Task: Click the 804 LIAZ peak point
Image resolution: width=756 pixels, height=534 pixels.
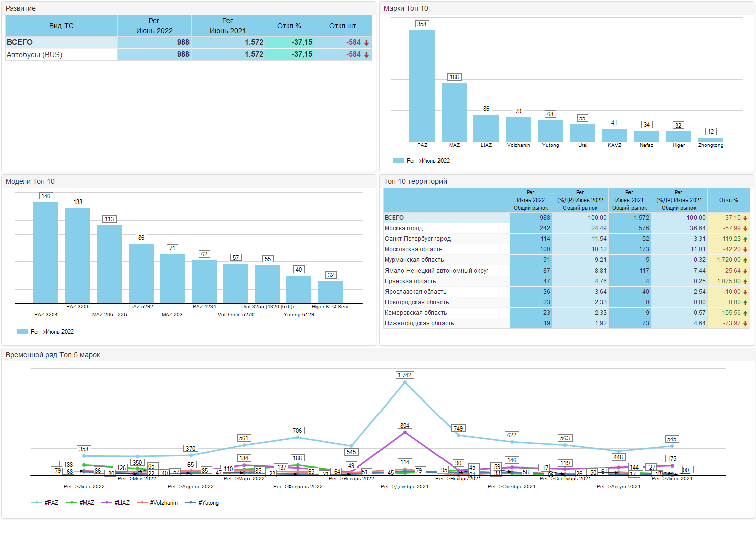Action: [405, 433]
